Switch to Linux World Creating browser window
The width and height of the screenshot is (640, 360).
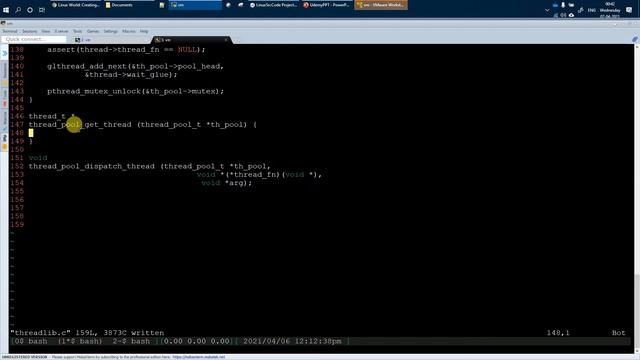76,5
